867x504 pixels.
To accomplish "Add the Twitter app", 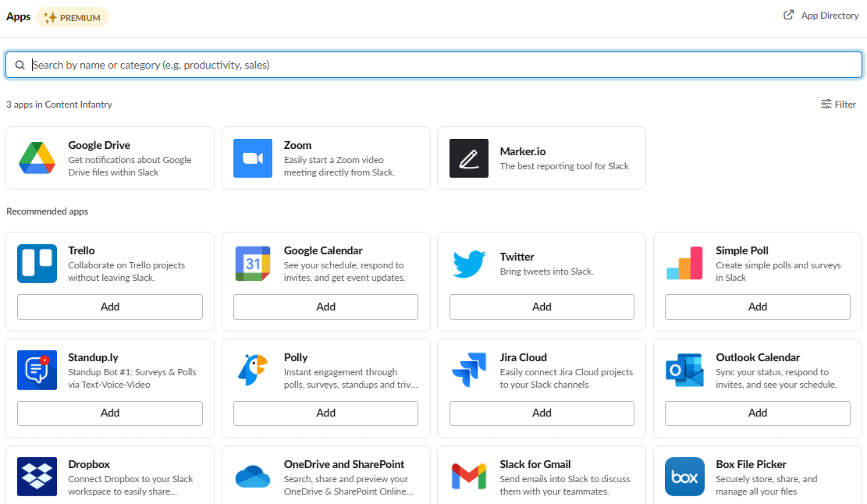I will coord(542,307).
